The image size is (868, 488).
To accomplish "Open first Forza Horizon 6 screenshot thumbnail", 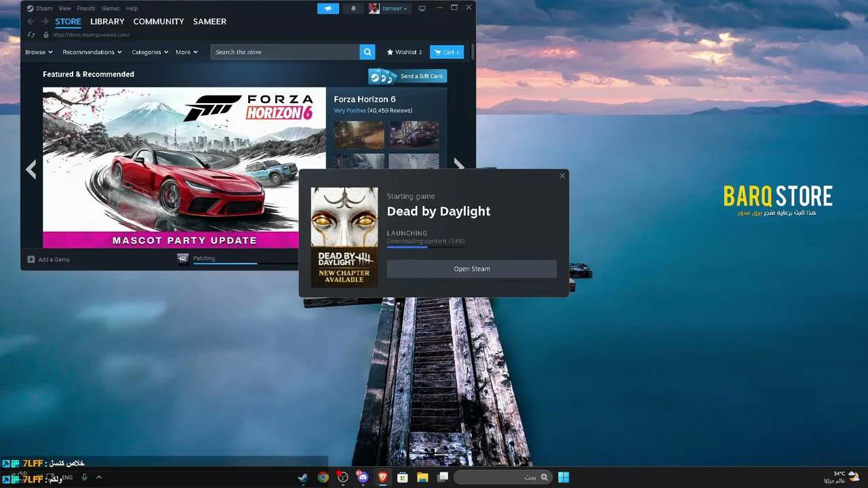I will [359, 135].
